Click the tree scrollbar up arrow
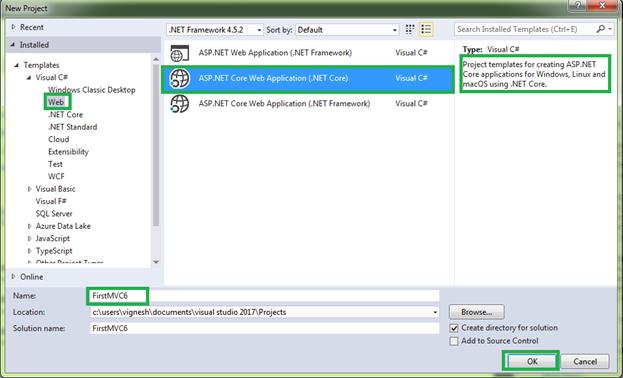Image resolution: width=623 pixels, height=378 pixels. point(156,59)
